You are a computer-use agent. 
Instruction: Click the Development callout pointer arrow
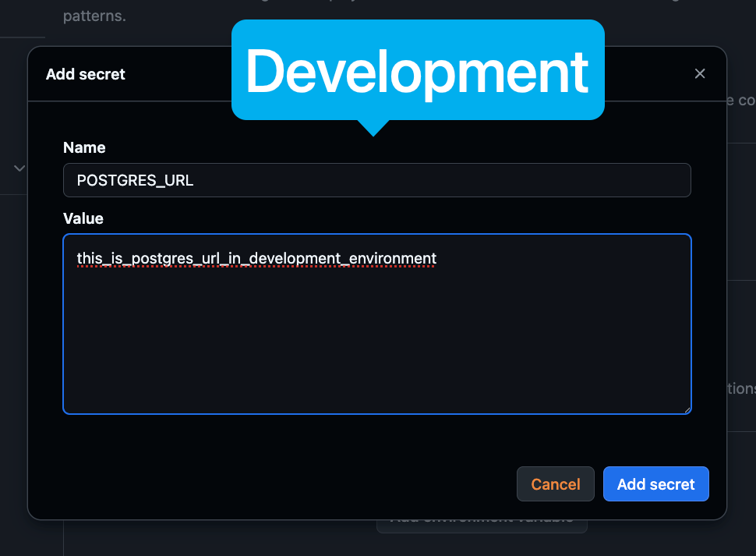coord(373,127)
